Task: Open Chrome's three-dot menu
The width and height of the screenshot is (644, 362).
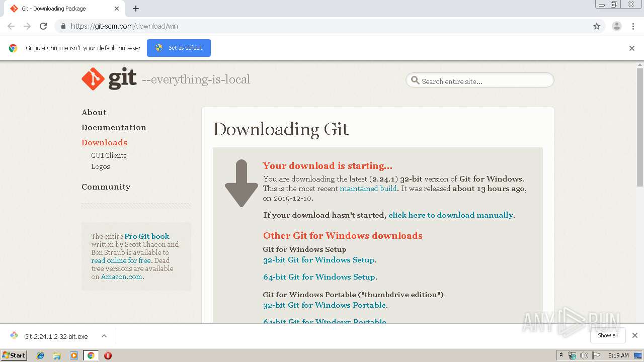Action: (x=633, y=26)
